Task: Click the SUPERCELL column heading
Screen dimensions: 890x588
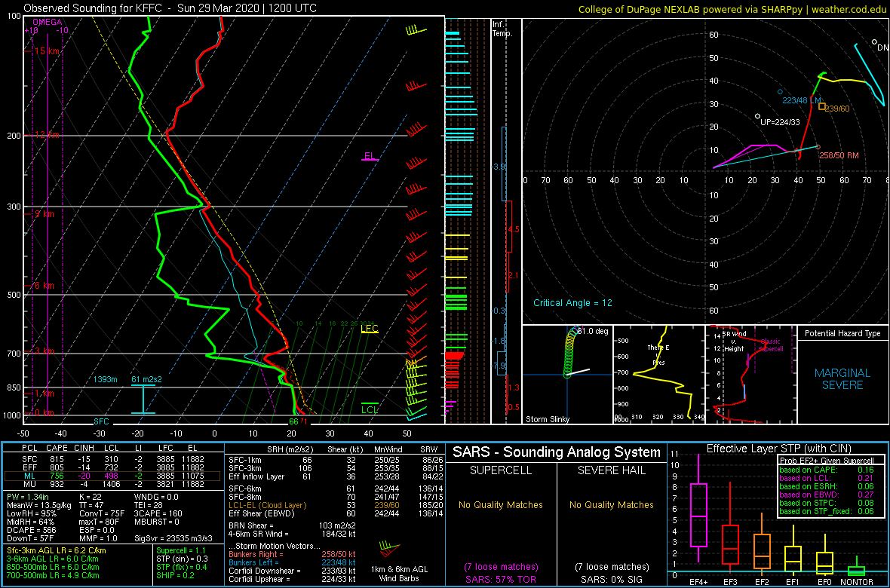Action: click(502, 470)
